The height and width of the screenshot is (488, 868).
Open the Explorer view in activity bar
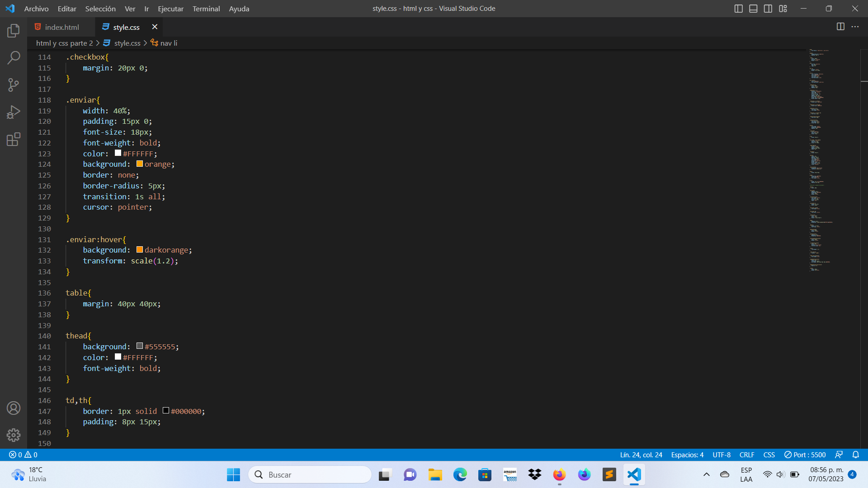[x=14, y=31]
